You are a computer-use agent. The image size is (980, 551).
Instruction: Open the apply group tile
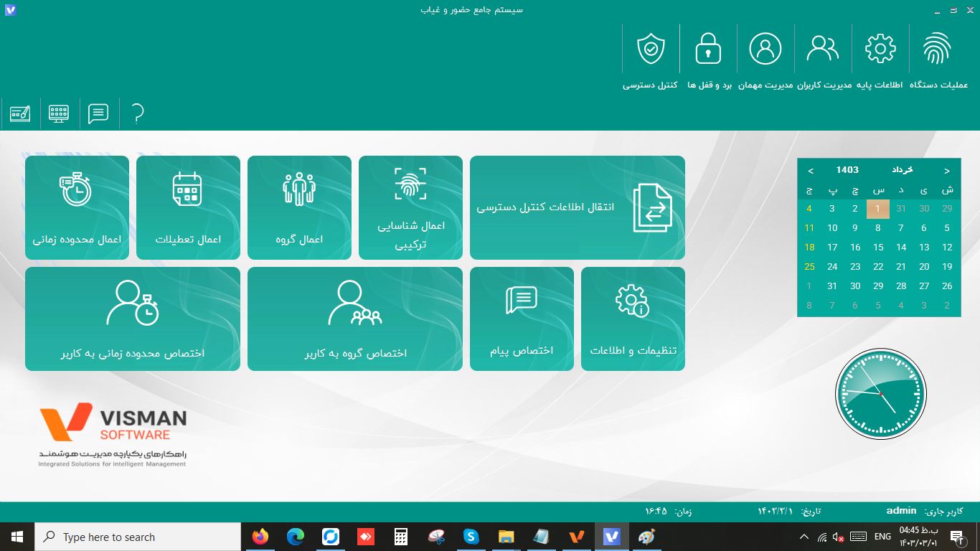pyautogui.click(x=299, y=207)
